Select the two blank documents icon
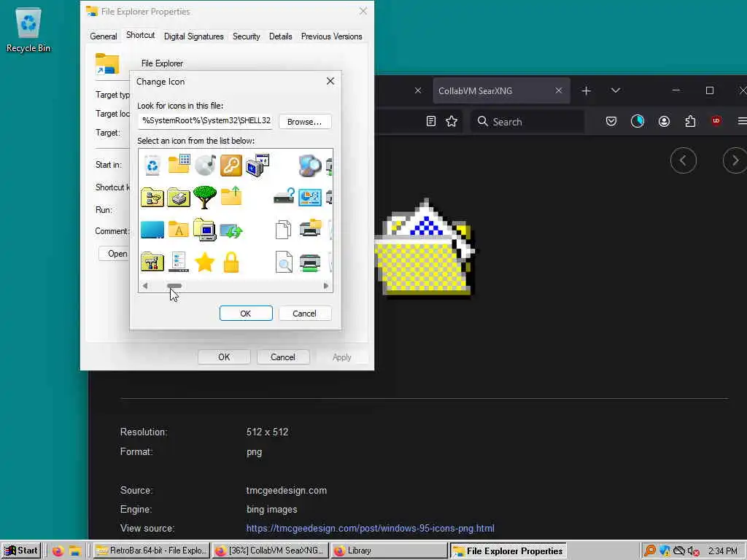 click(284, 229)
